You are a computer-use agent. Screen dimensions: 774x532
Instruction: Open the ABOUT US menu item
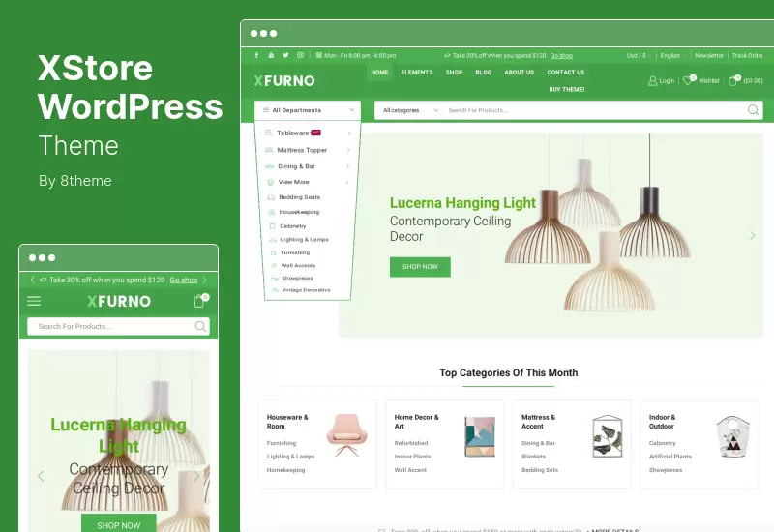(x=520, y=72)
